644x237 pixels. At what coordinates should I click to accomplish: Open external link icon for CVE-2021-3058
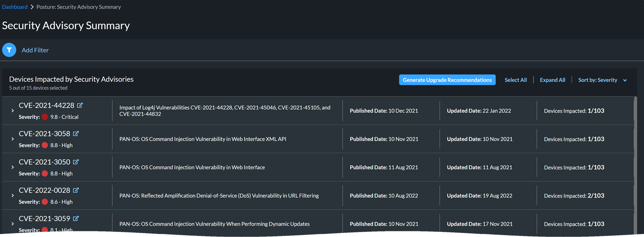click(76, 134)
